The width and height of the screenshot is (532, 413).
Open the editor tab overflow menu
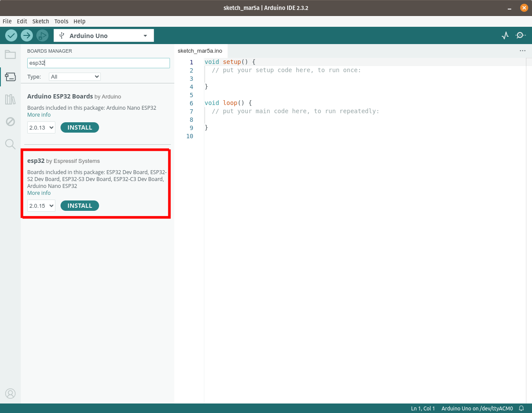[x=522, y=51]
